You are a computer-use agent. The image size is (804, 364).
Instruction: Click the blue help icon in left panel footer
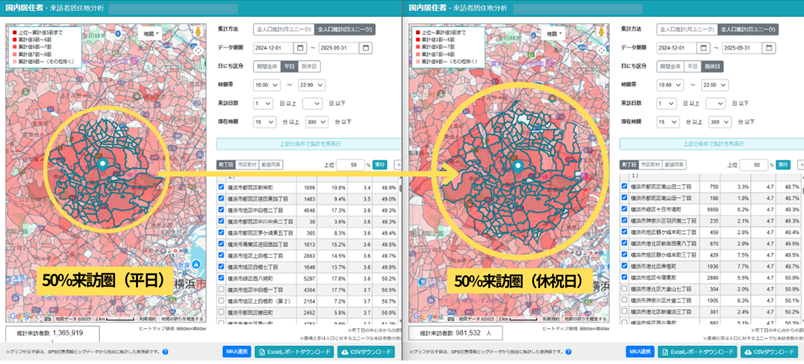[165, 352]
